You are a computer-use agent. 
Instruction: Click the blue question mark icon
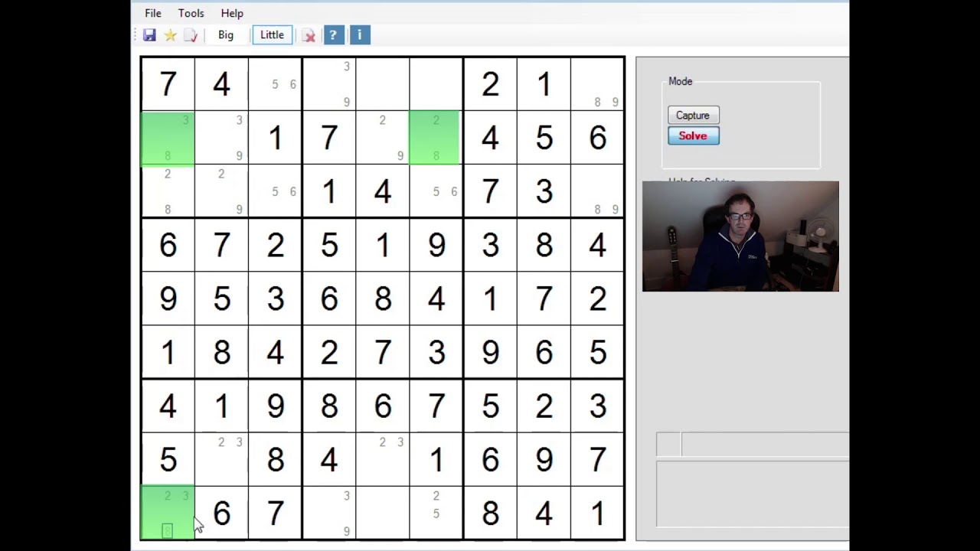[333, 34]
